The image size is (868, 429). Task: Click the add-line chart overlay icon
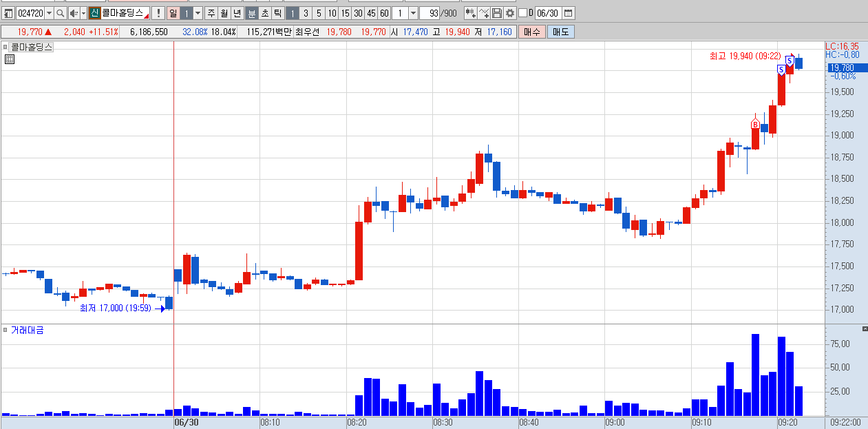pos(484,13)
